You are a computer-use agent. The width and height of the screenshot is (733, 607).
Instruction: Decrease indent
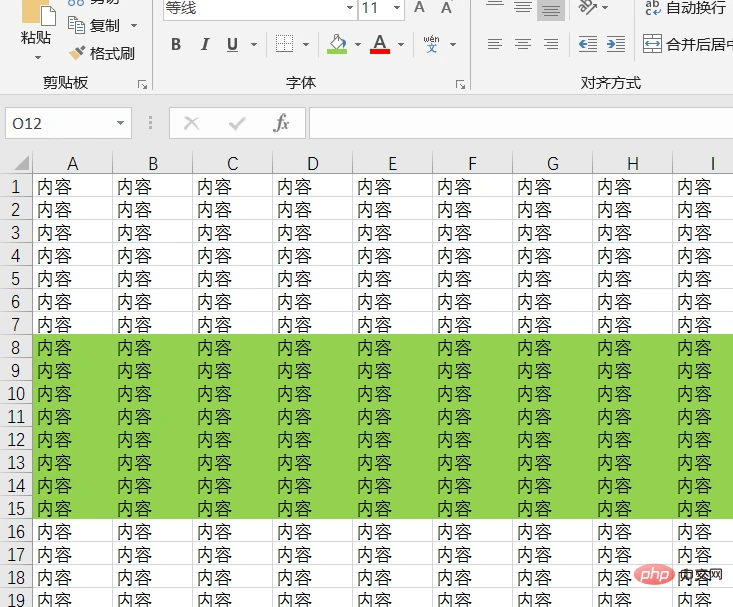tap(588, 44)
